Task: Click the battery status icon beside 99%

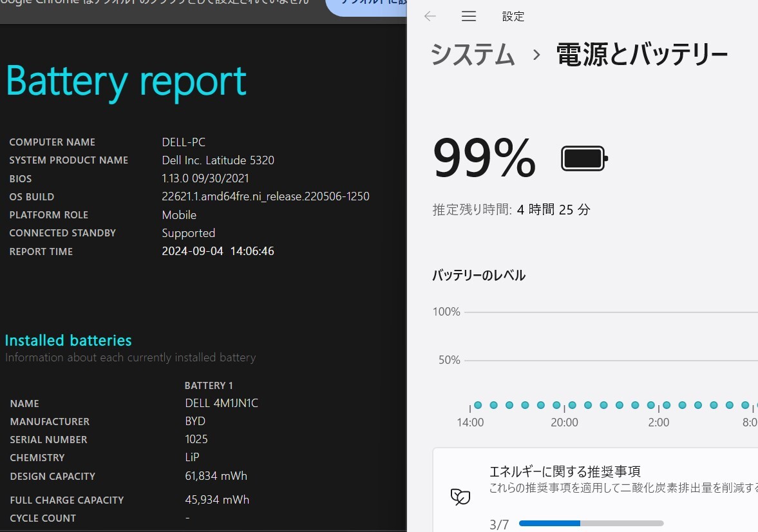Action: [x=583, y=157]
